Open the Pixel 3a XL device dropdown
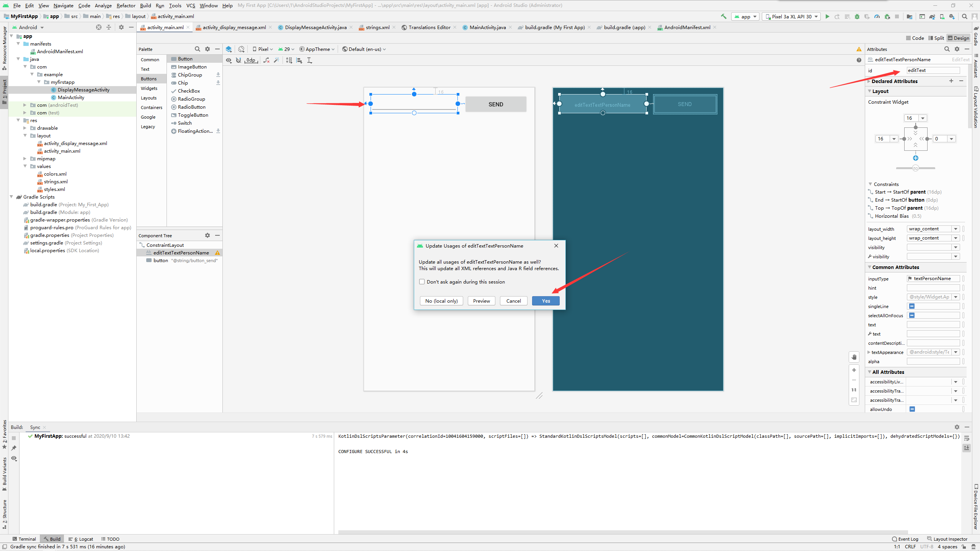 click(x=791, y=16)
